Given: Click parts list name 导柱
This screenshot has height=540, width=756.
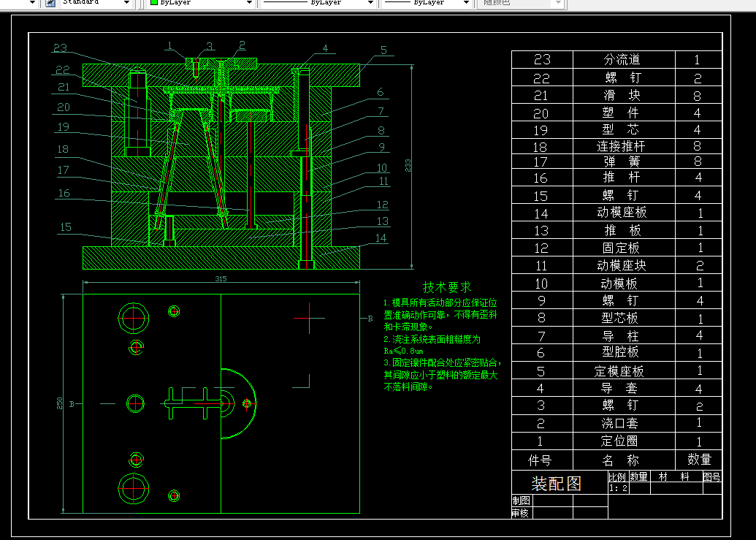Looking at the screenshot, I should pos(621,335).
